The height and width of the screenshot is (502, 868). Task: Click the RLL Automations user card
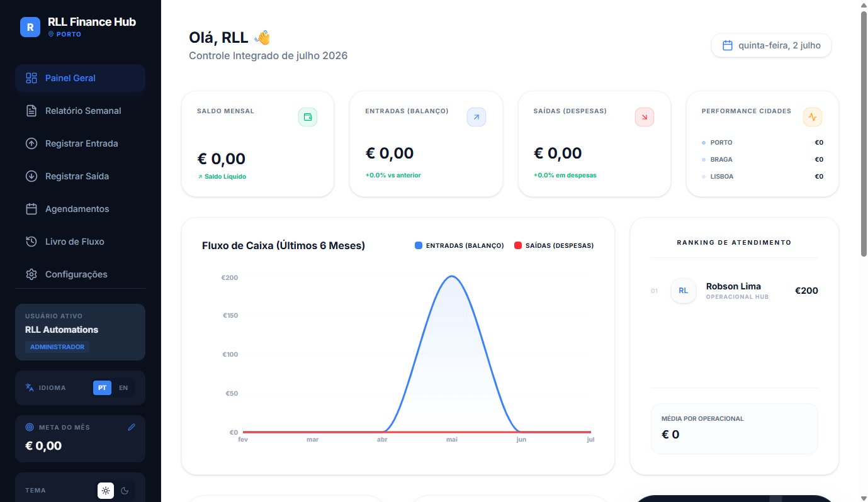coord(80,332)
